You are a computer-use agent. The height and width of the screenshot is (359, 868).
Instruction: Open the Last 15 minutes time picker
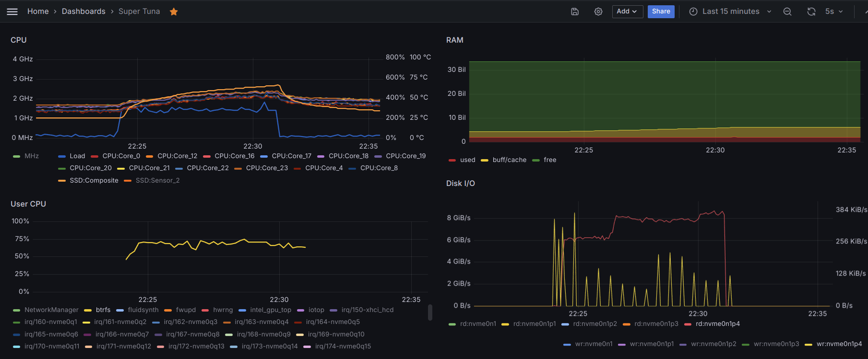(x=730, y=12)
